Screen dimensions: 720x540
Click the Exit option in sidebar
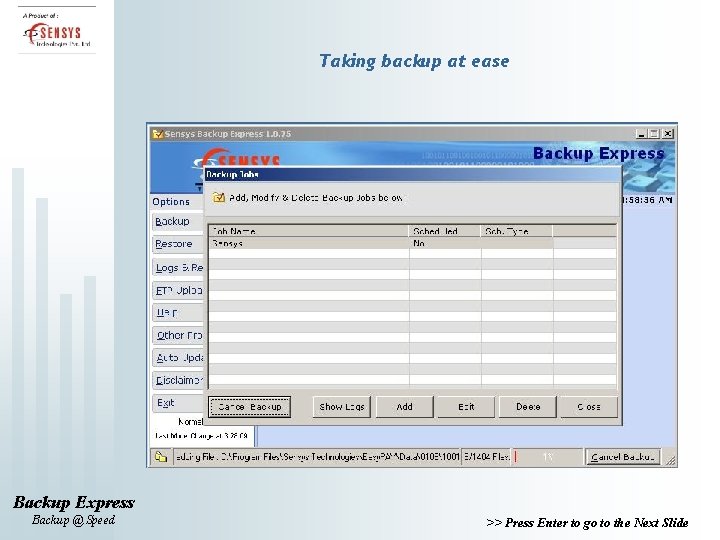[178, 403]
